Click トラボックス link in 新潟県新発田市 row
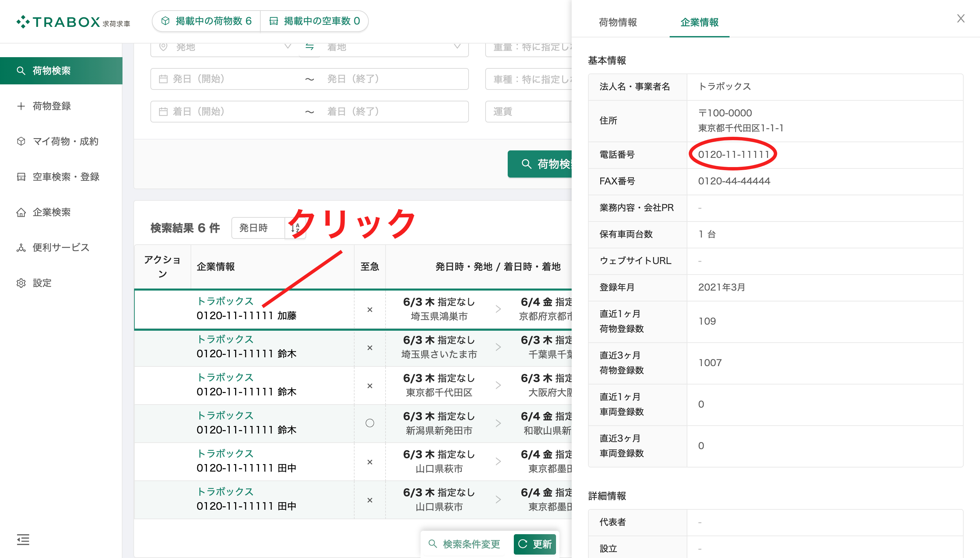 pyautogui.click(x=225, y=415)
